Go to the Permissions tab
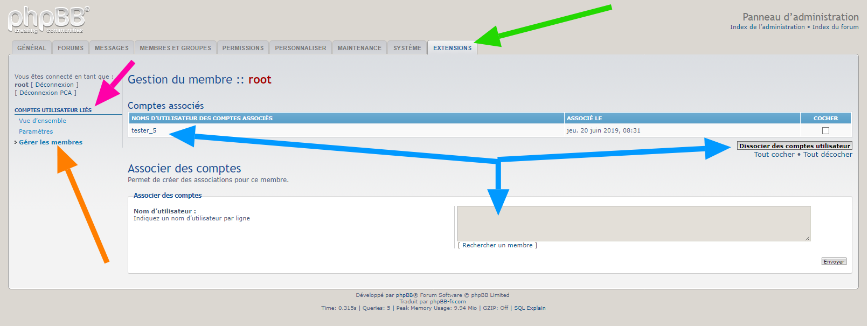This screenshot has height=326, width=868. [243, 48]
